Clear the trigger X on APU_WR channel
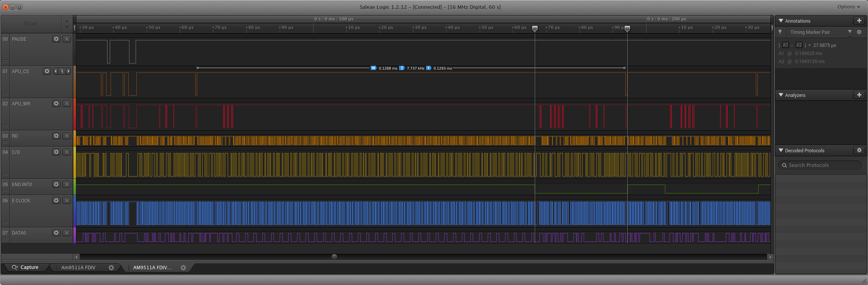 [x=67, y=103]
